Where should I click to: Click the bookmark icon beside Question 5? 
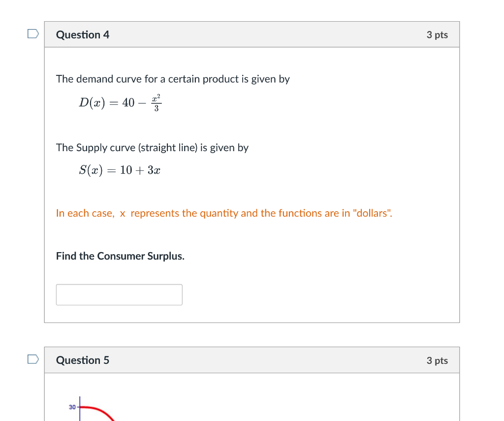32,359
